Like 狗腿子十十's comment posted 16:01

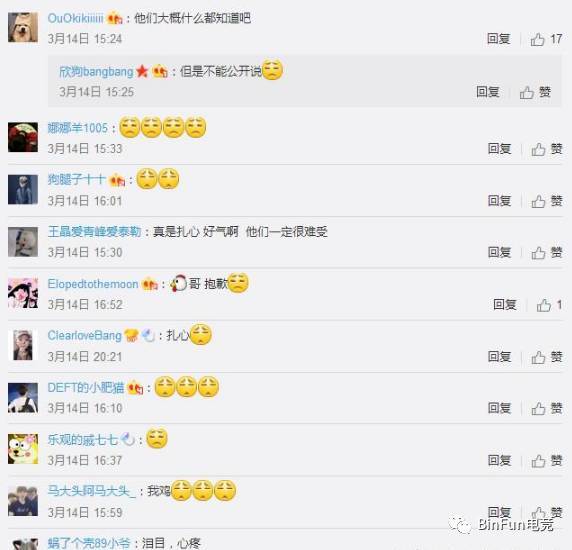[546, 201]
